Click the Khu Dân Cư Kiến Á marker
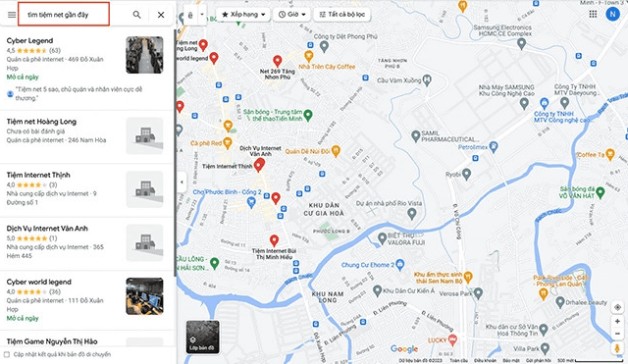Screen dimensions: 628x364 click(x=377, y=290)
